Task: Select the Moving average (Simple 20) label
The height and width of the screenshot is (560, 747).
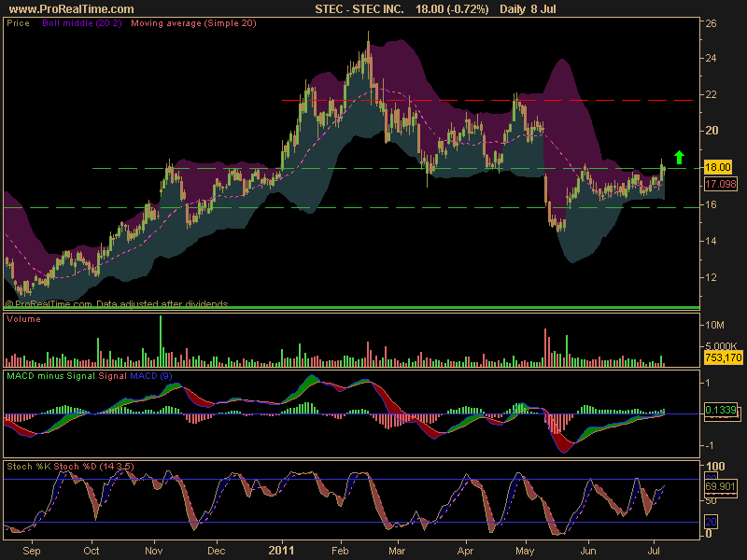Action: click(193, 23)
